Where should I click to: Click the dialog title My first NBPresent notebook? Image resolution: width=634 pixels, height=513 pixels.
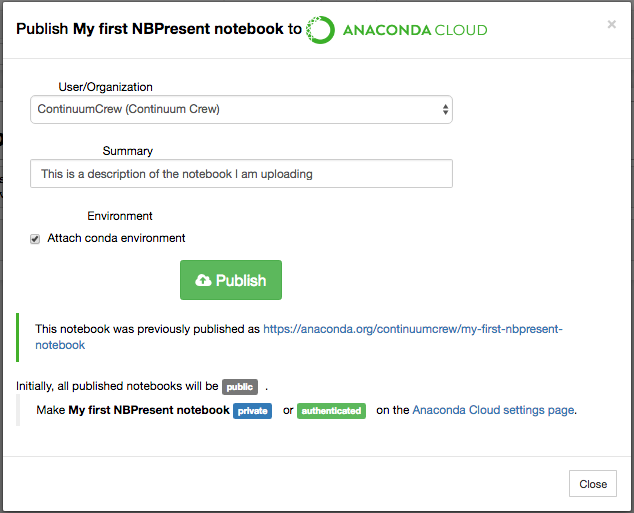click(x=178, y=29)
